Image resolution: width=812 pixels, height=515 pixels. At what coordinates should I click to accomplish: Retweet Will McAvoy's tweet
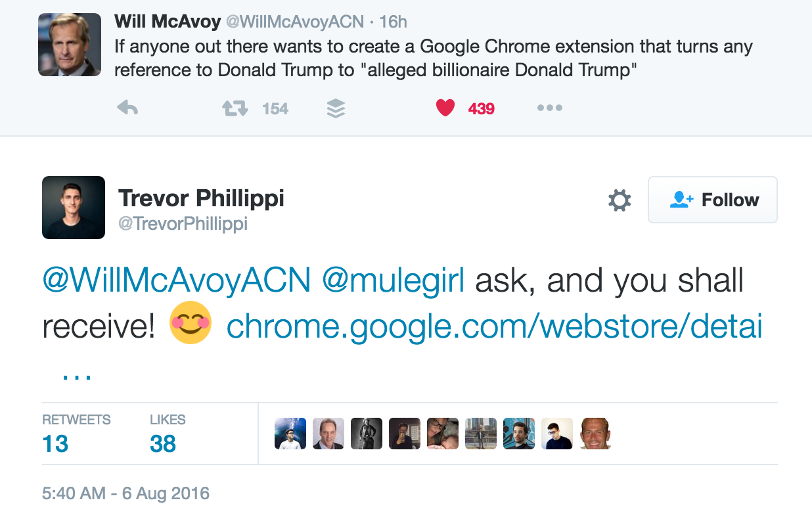pyautogui.click(x=235, y=108)
